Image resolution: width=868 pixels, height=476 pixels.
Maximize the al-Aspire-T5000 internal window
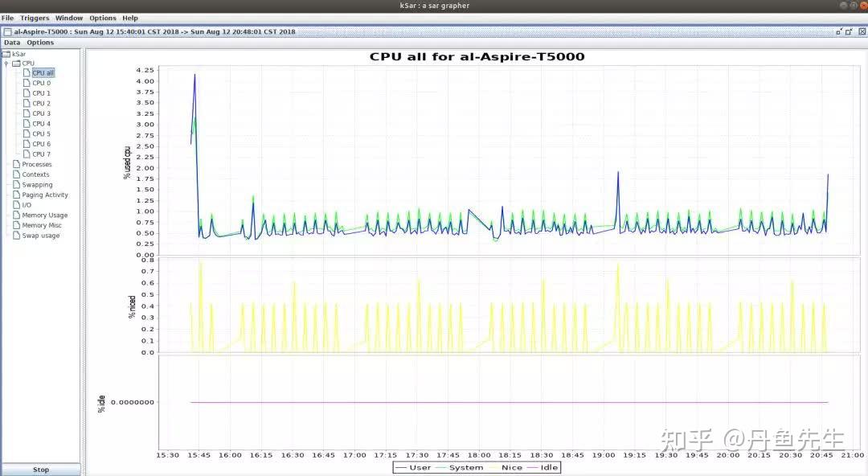click(849, 31)
